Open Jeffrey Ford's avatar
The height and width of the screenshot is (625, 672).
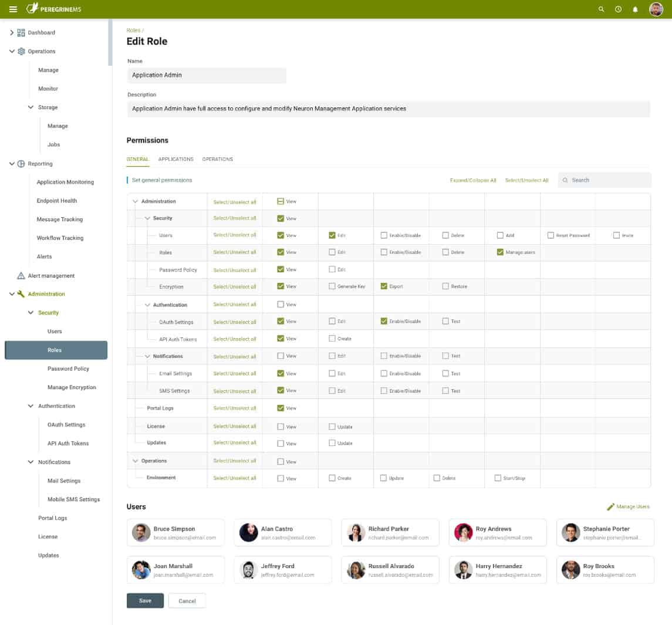[x=249, y=570]
